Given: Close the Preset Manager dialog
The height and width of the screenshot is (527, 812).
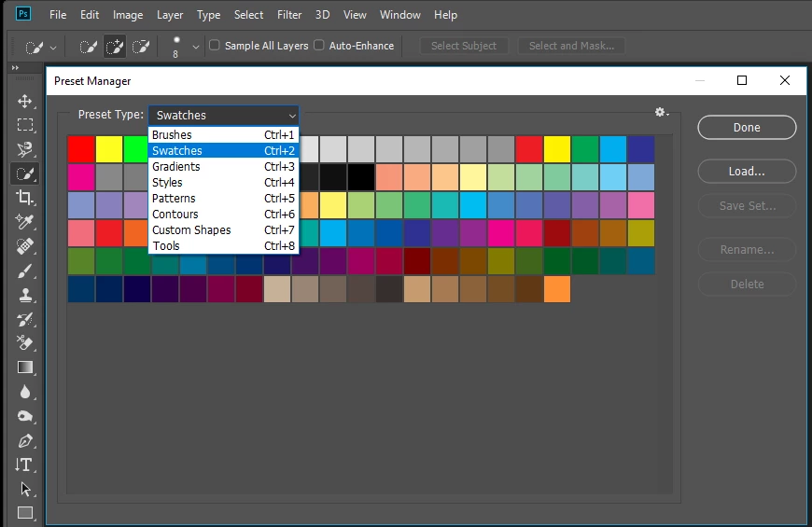Looking at the screenshot, I should (785, 80).
